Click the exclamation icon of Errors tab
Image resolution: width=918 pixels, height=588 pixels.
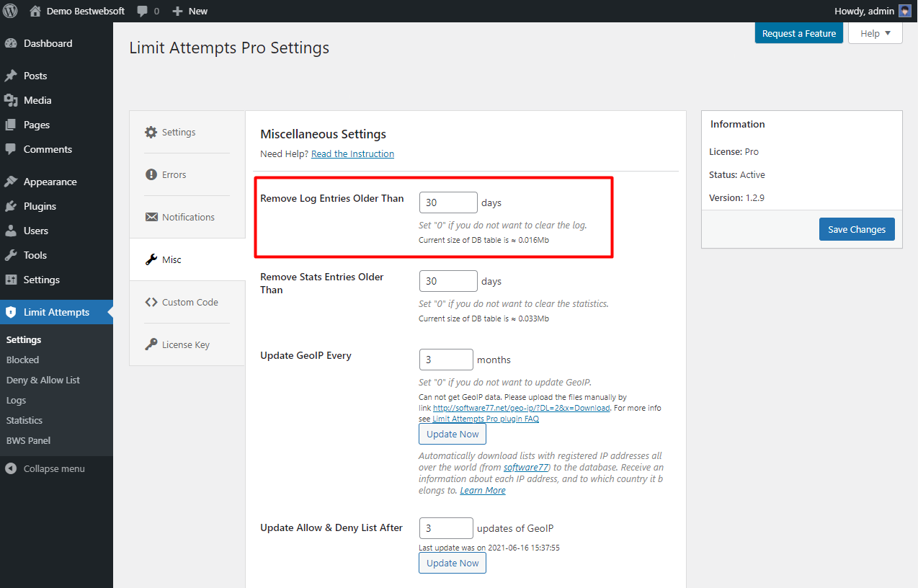click(x=151, y=174)
